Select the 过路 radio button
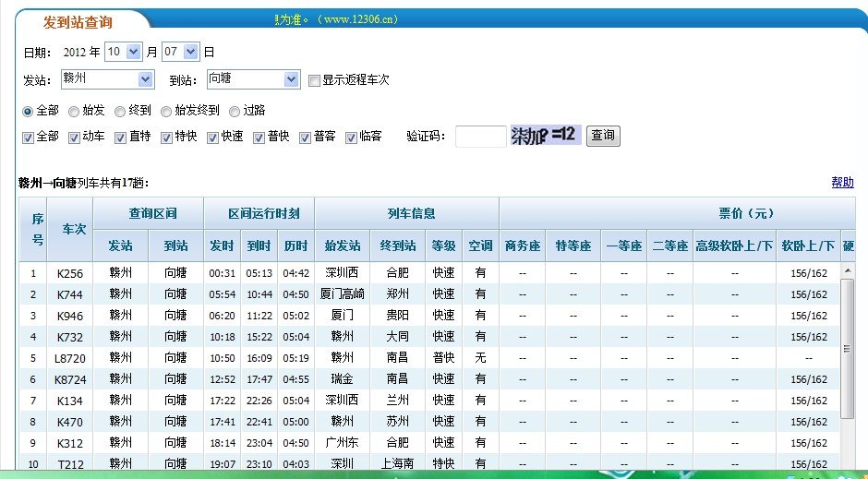Screen dimensions: 868x479 click(235, 111)
